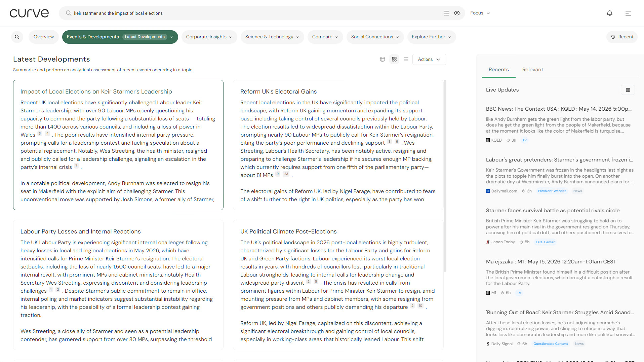
Task: Click the News tag on the Dailymail.com item
Action: click(577, 191)
